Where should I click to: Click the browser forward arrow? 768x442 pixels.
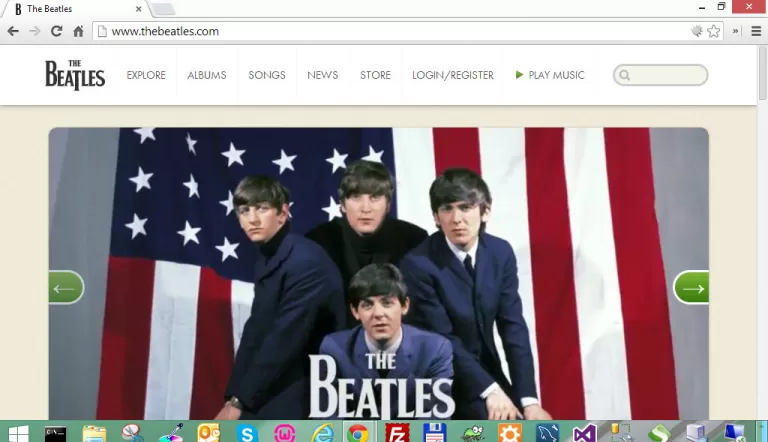(x=35, y=31)
